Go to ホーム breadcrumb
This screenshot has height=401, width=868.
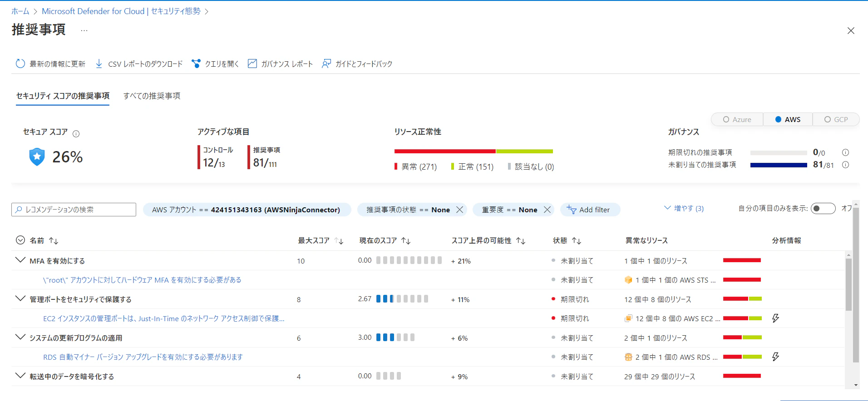tap(20, 11)
